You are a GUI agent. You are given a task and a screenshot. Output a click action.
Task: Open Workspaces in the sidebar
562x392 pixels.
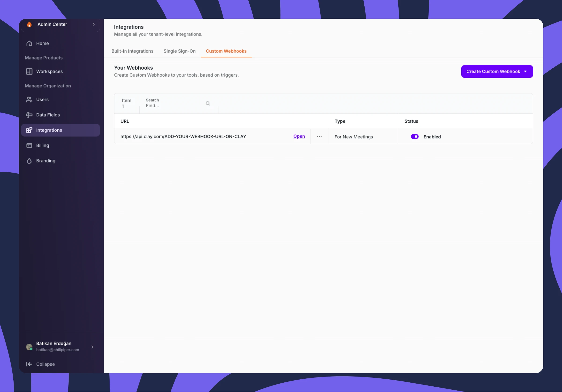tap(60, 71)
